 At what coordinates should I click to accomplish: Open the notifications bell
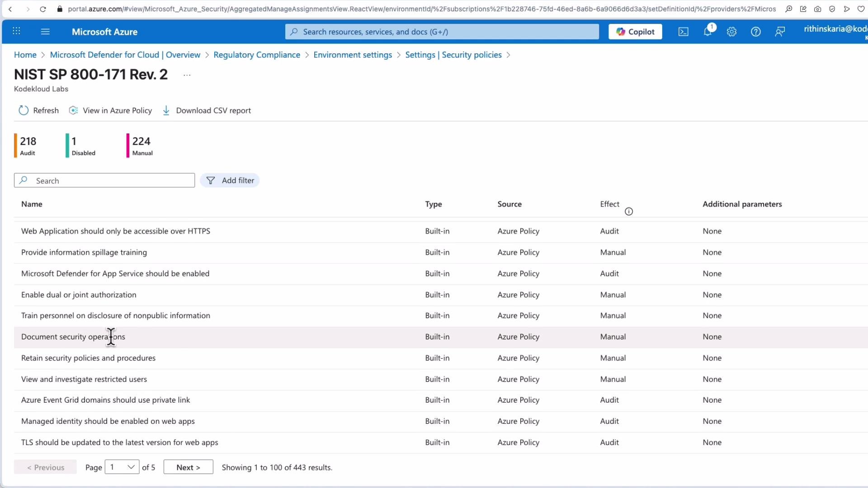click(x=708, y=32)
